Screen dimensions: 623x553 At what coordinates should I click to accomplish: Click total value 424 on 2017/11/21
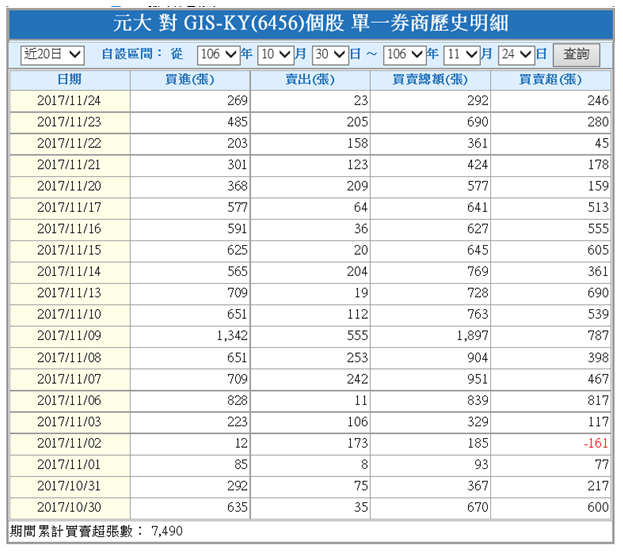click(478, 165)
